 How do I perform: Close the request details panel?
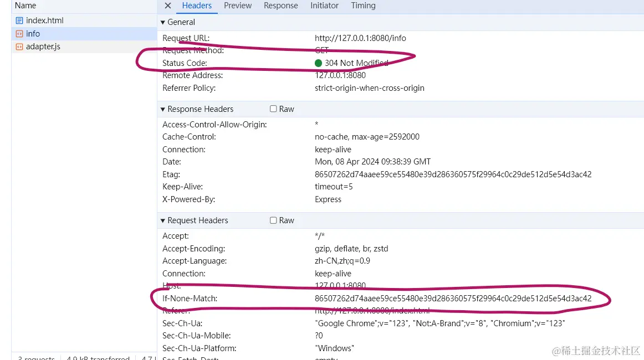pyautogui.click(x=167, y=6)
